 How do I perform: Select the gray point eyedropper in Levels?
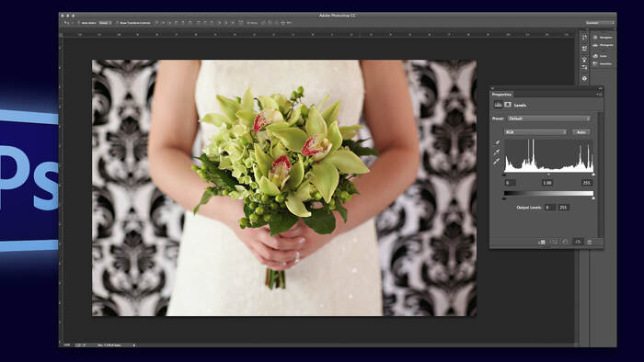pos(497,153)
